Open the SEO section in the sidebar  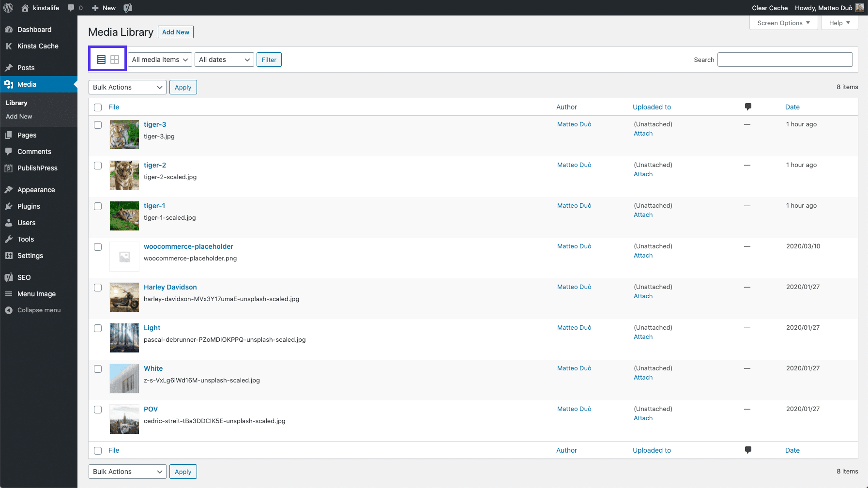(x=23, y=277)
